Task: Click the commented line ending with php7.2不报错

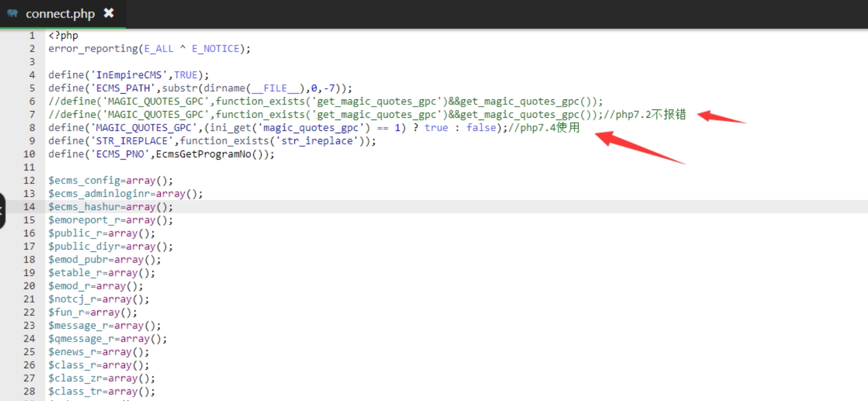Action: (x=367, y=114)
